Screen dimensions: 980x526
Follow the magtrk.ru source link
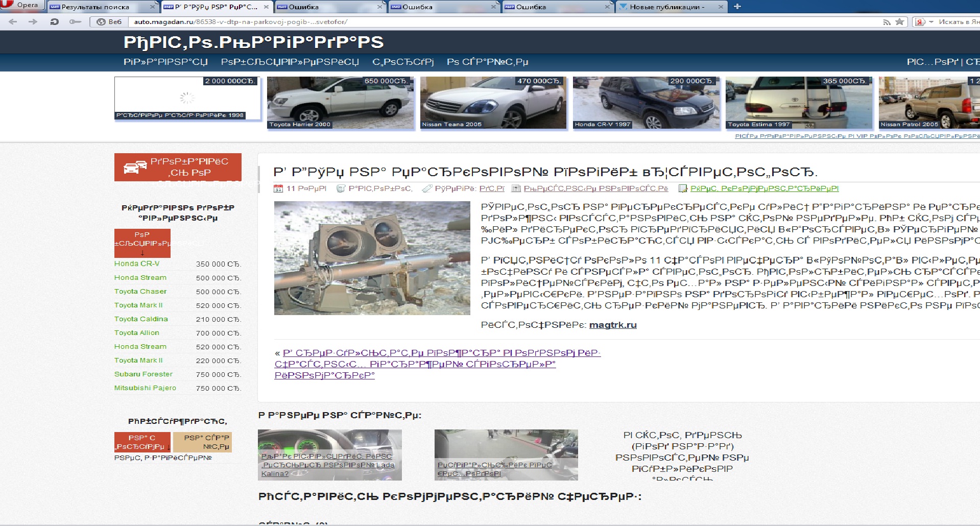coord(613,325)
